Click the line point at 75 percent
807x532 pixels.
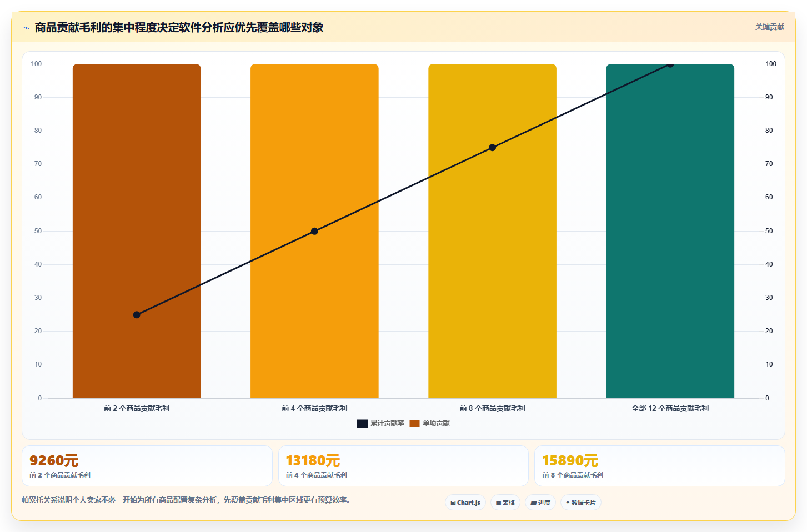tap(492, 148)
